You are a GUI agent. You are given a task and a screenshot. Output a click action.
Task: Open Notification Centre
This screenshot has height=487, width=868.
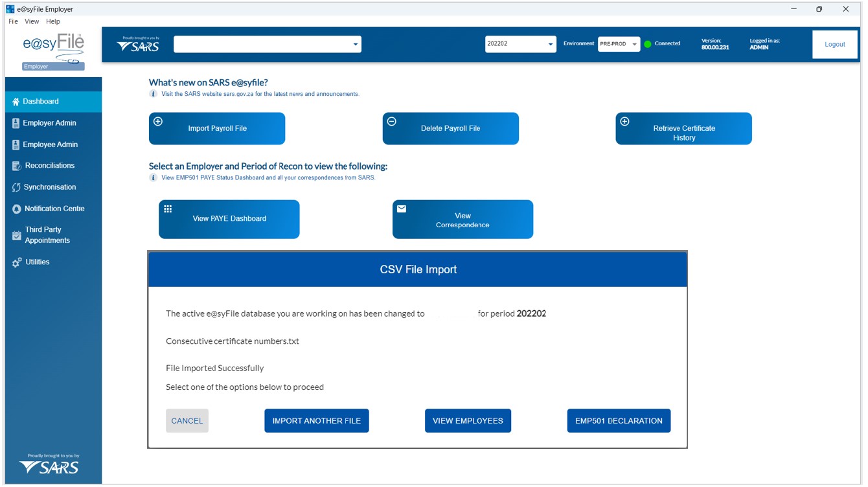coord(53,209)
